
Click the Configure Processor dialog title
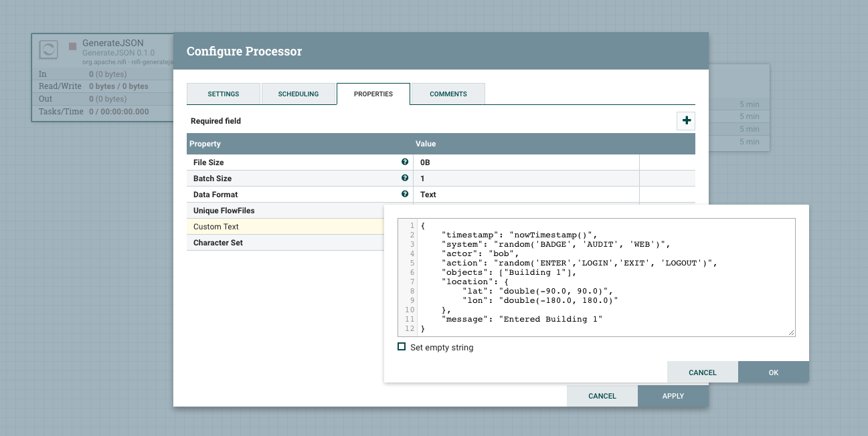(244, 51)
